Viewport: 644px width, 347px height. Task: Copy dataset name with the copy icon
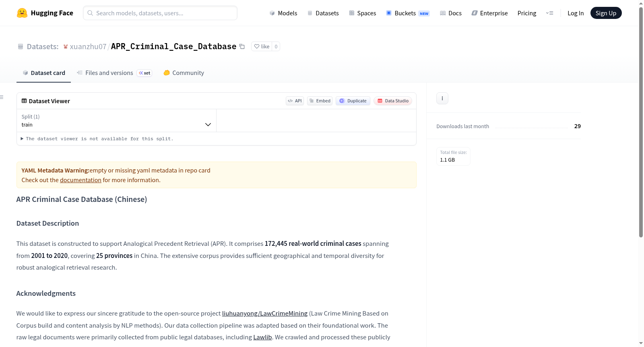pos(242,46)
